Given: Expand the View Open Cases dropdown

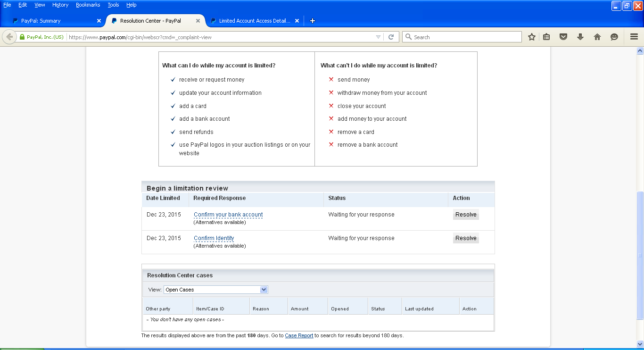Looking at the screenshot, I should point(264,290).
